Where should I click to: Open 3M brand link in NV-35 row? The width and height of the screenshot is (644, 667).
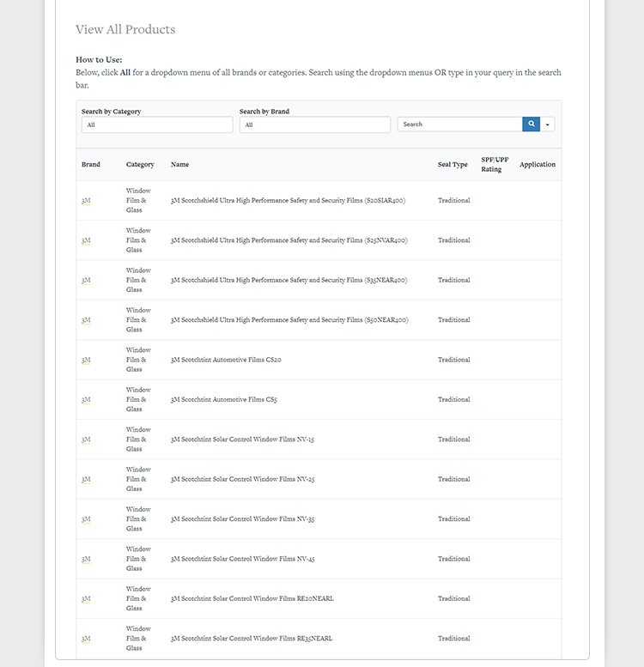(x=86, y=519)
